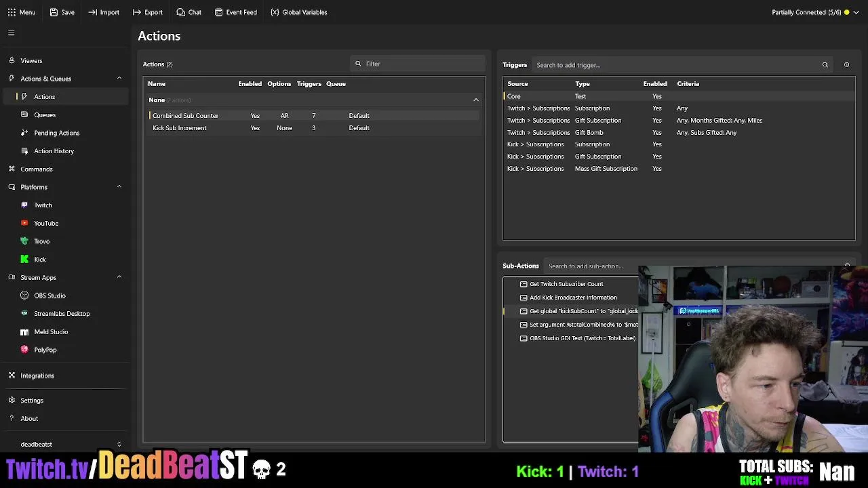Select the Twitch Gift Subscription trigger

679,120
